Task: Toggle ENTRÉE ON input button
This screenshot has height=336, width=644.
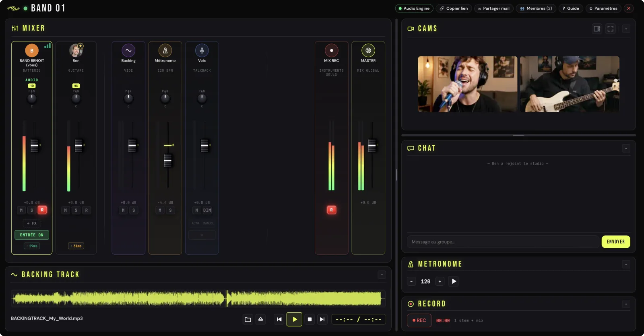Action: (32, 235)
